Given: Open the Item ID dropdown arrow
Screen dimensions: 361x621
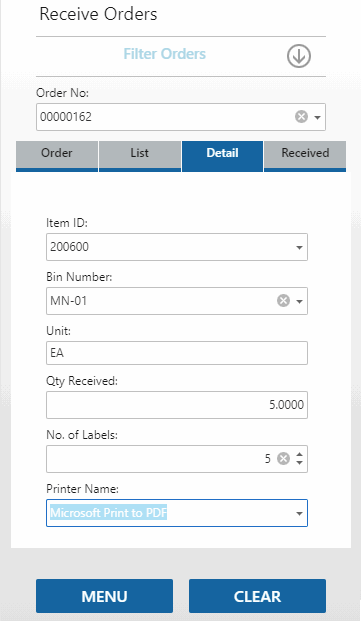Looking at the screenshot, I should point(299,248).
